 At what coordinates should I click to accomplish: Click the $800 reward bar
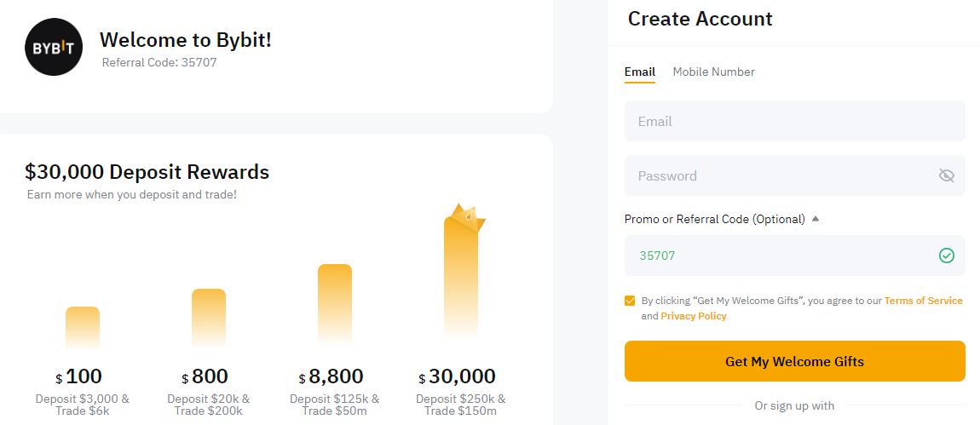coord(209,318)
